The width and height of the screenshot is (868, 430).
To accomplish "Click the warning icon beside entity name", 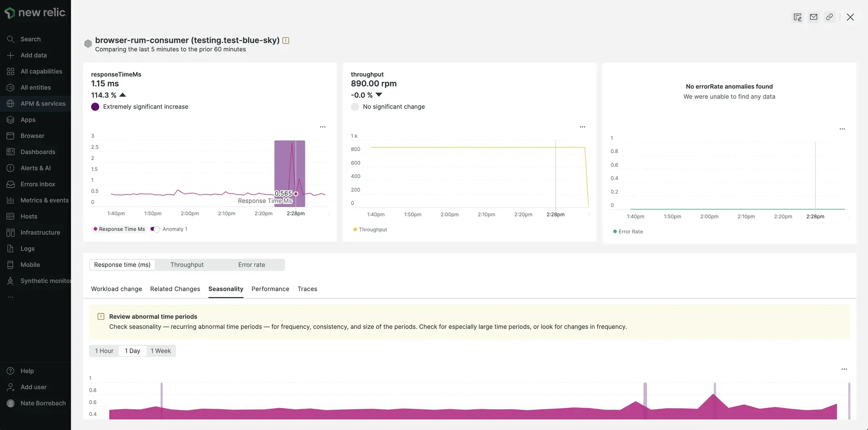I will (x=286, y=41).
